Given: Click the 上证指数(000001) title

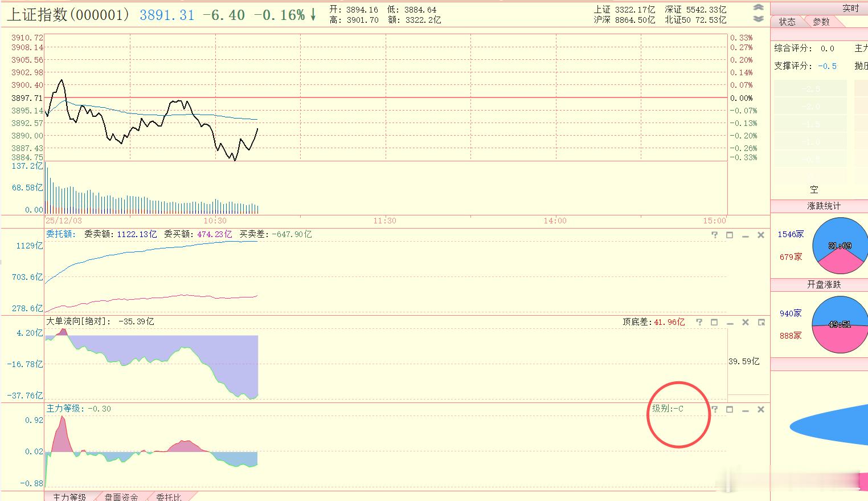Looking at the screenshot, I should (x=68, y=15).
